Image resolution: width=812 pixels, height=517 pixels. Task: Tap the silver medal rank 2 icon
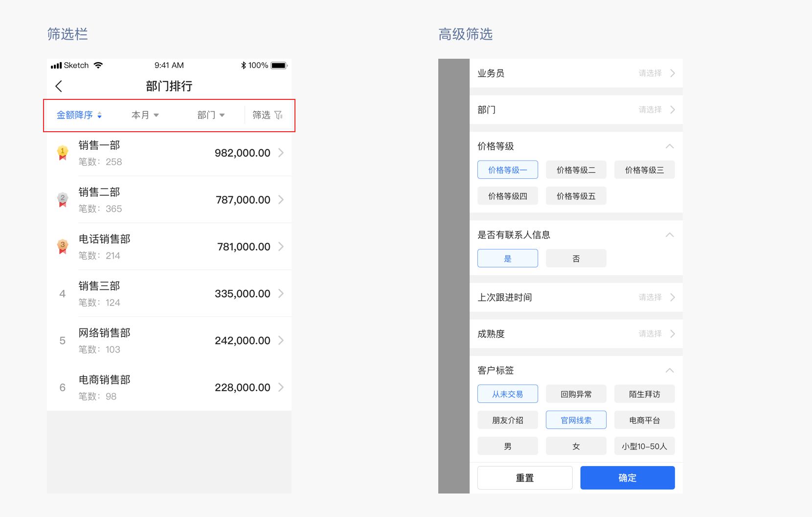(63, 200)
